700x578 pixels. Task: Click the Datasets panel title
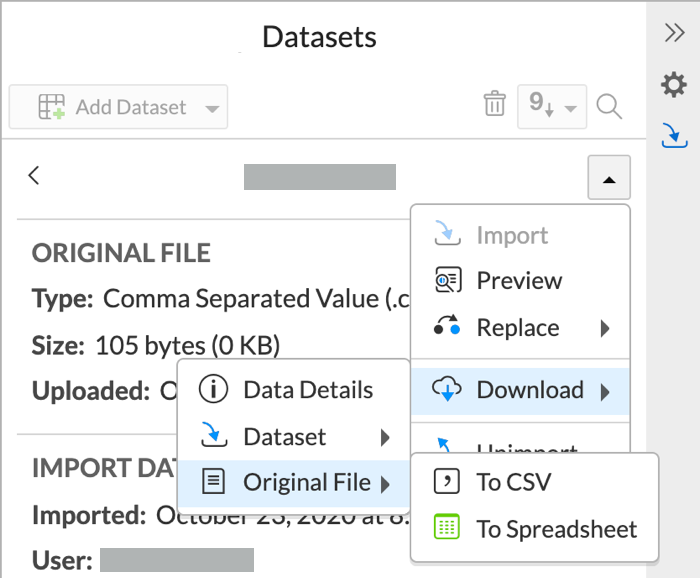[x=319, y=37]
